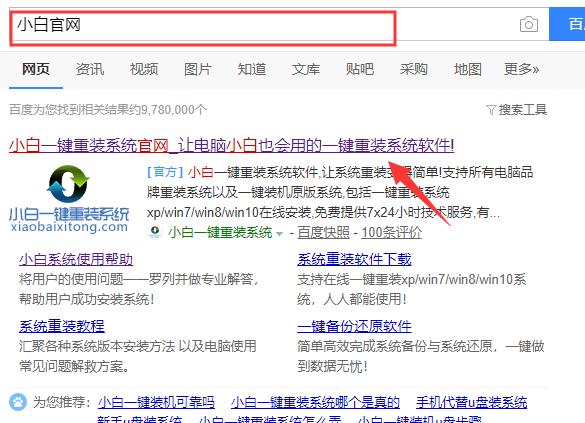Open the 一键备份还原软件 sublink
The image size is (585, 423).
[354, 326]
